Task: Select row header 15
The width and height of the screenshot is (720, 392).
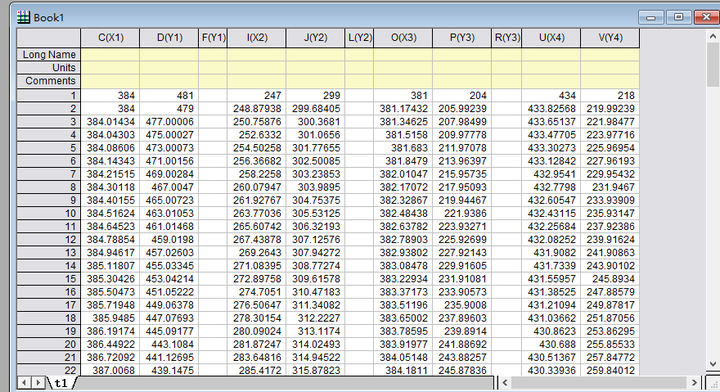Action: point(49,279)
